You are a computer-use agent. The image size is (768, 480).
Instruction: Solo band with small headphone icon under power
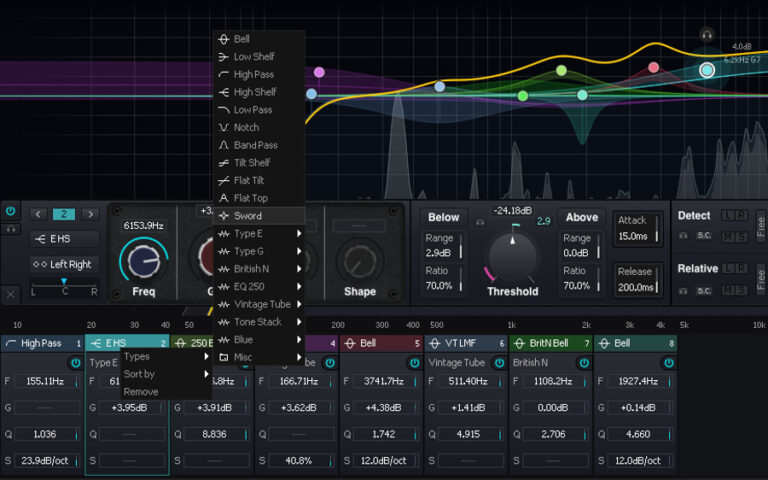(x=10, y=229)
